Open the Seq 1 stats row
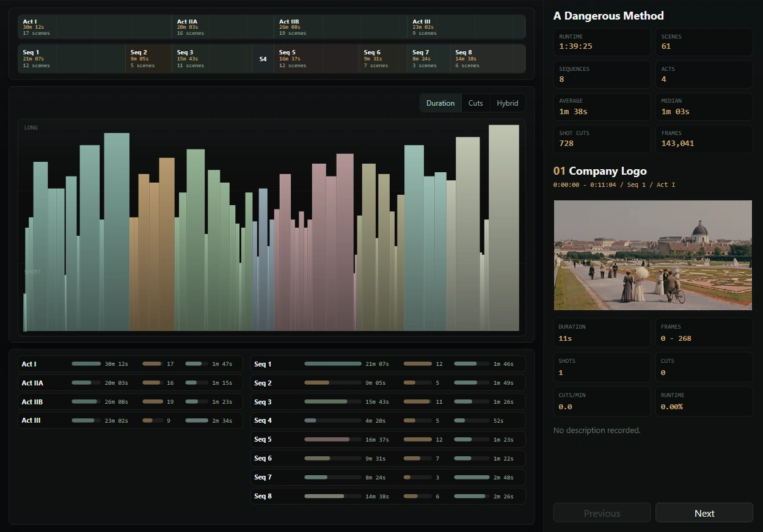Screen dimensions: 763x532 [388, 364]
